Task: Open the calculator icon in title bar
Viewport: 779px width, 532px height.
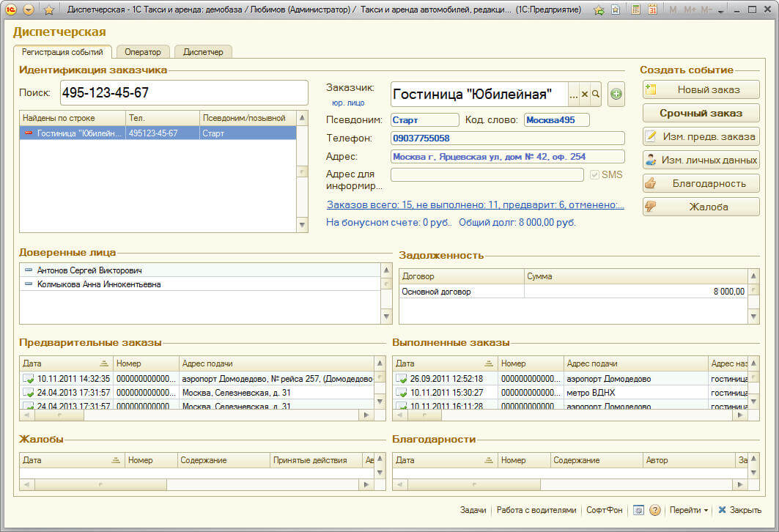Action: [635, 10]
